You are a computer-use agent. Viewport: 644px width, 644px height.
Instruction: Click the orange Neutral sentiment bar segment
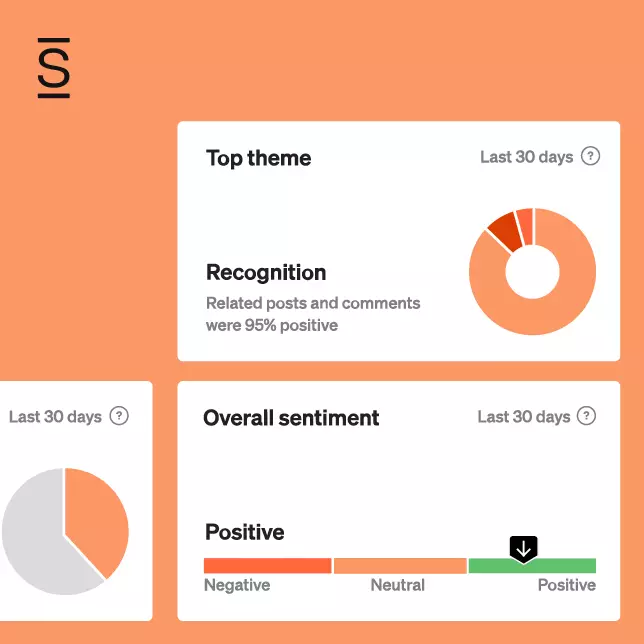click(x=400, y=566)
